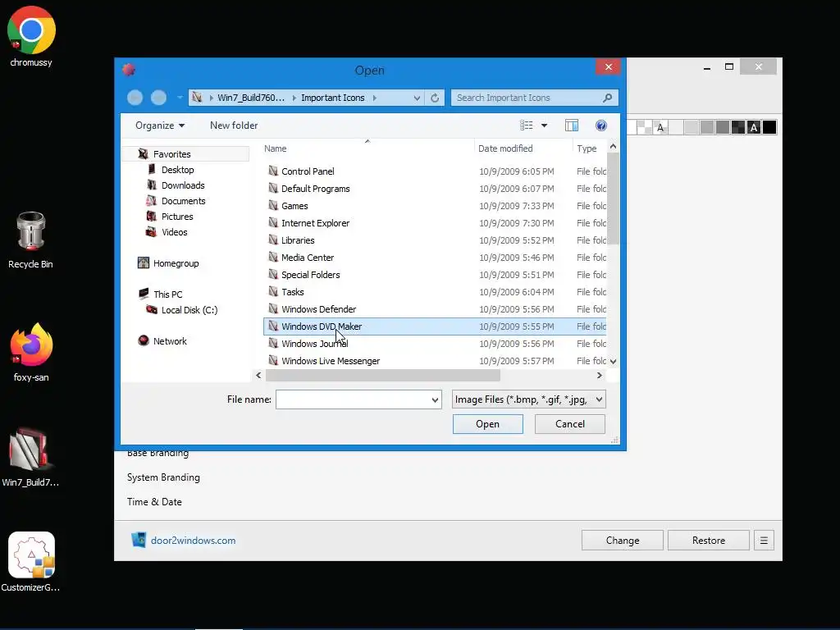The image size is (840, 630).
Task: Click the search magnifier icon
Action: pyautogui.click(x=607, y=98)
